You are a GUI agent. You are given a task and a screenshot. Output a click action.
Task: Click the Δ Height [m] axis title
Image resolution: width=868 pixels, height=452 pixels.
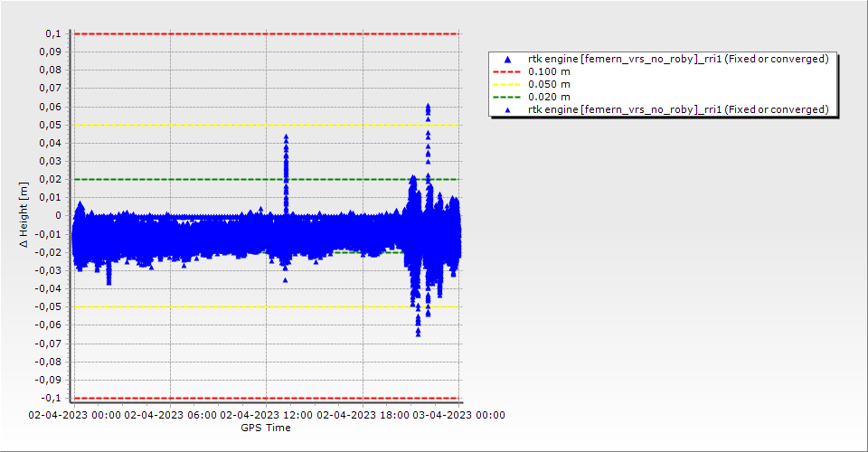click(24, 216)
